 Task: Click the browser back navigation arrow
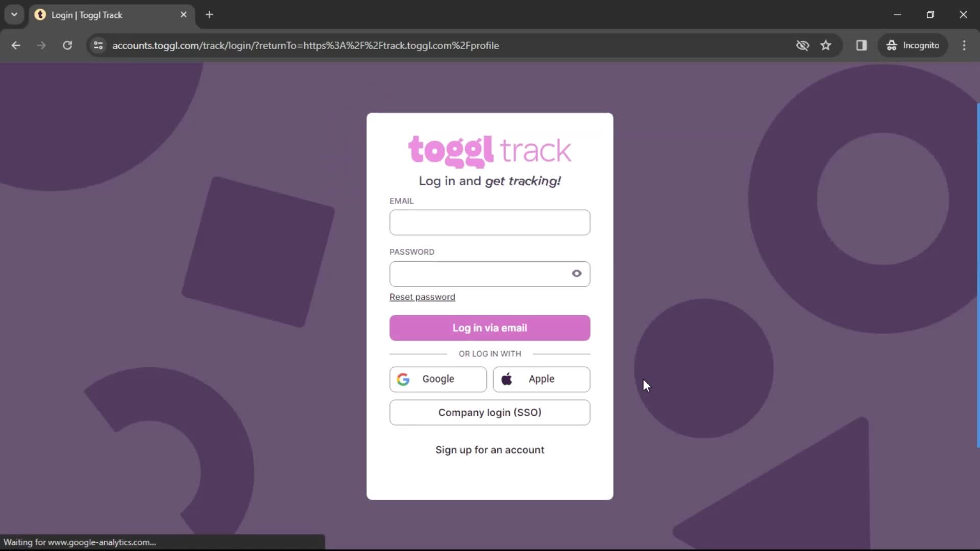(15, 45)
